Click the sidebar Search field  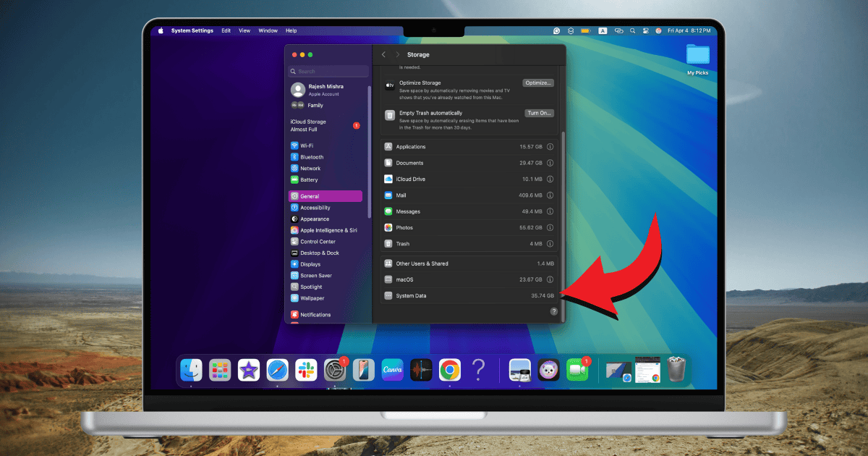point(328,72)
